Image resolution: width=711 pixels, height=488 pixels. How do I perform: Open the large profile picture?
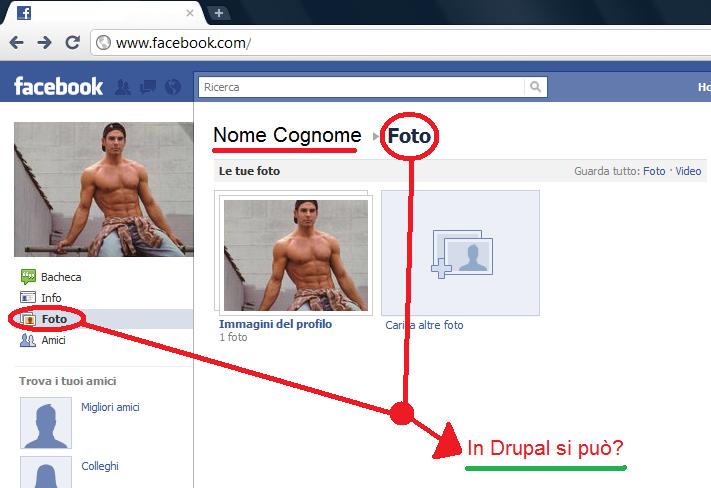click(104, 189)
